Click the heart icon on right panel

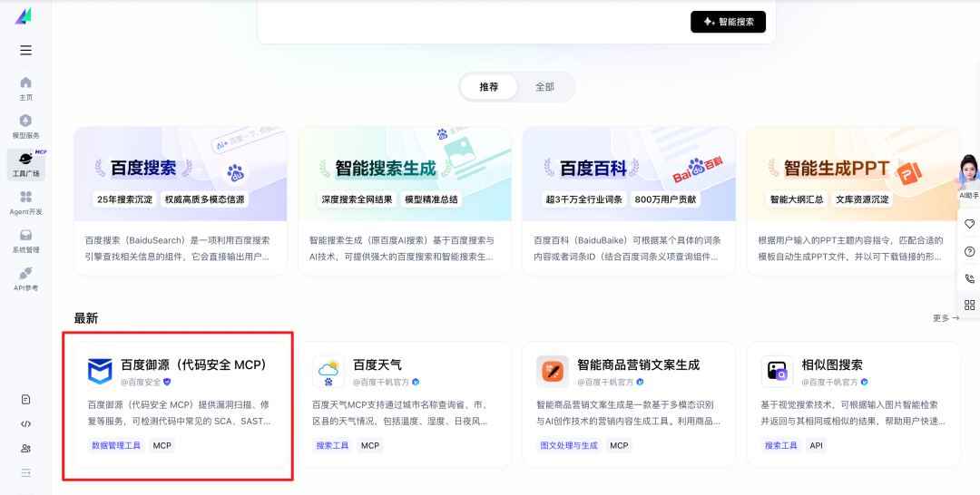(969, 223)
